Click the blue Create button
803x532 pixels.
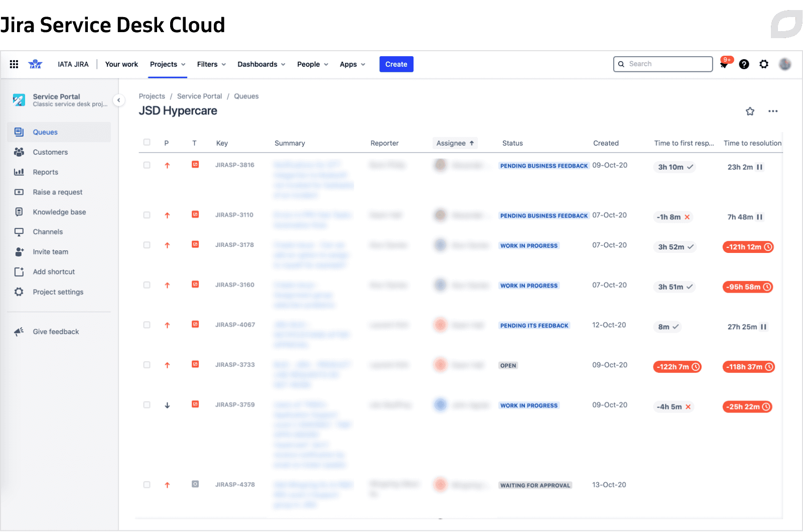click(x=396, y=64)
